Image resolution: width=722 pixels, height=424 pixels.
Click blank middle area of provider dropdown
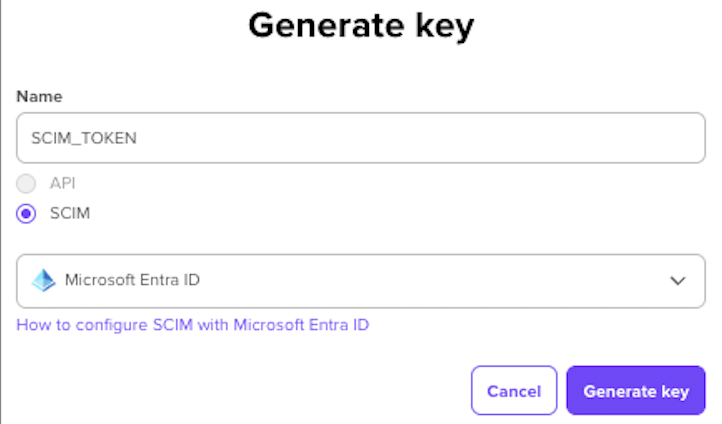point(430,281)
